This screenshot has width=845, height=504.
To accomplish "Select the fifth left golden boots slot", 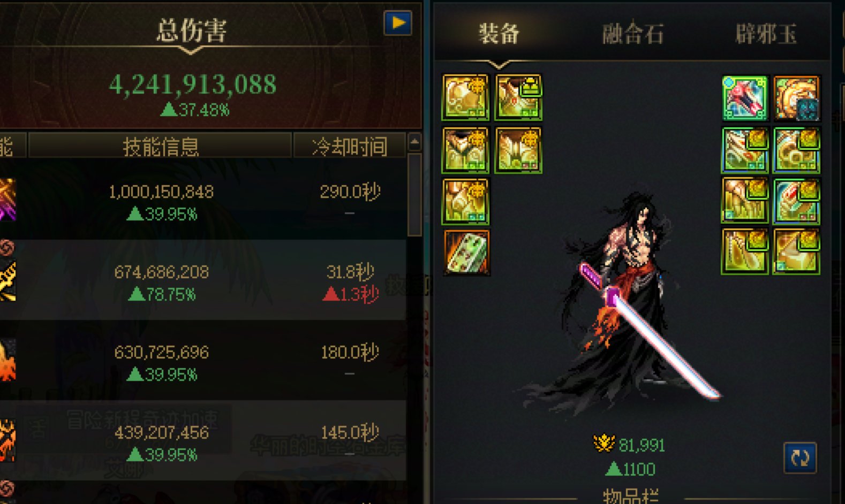I will (465, 202).
